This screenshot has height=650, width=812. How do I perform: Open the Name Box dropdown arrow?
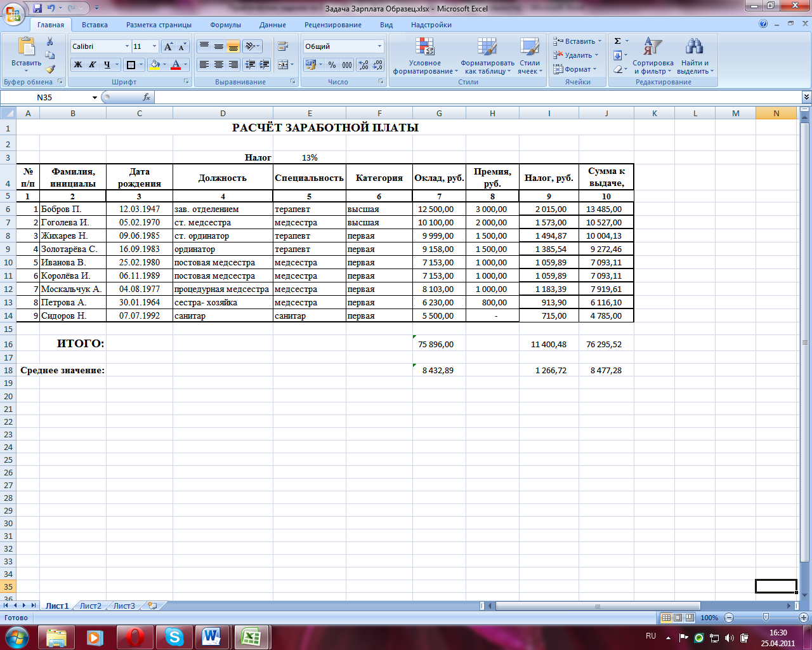[x=95, y=97]
